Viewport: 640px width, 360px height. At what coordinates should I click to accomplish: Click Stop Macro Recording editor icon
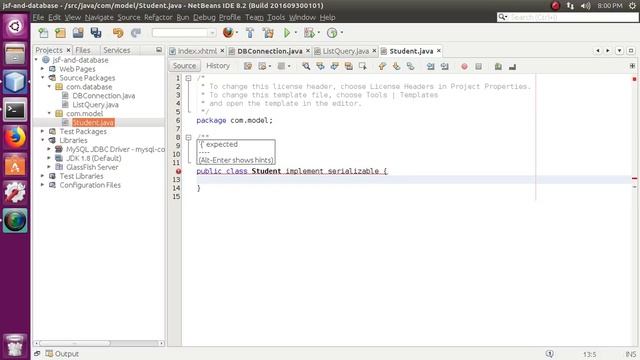(x=478, y=66)
